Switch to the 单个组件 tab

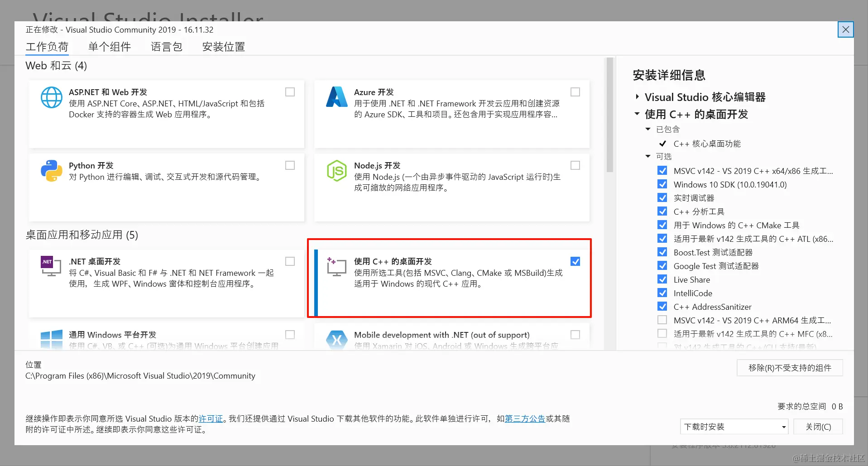(x=109, y=46)
